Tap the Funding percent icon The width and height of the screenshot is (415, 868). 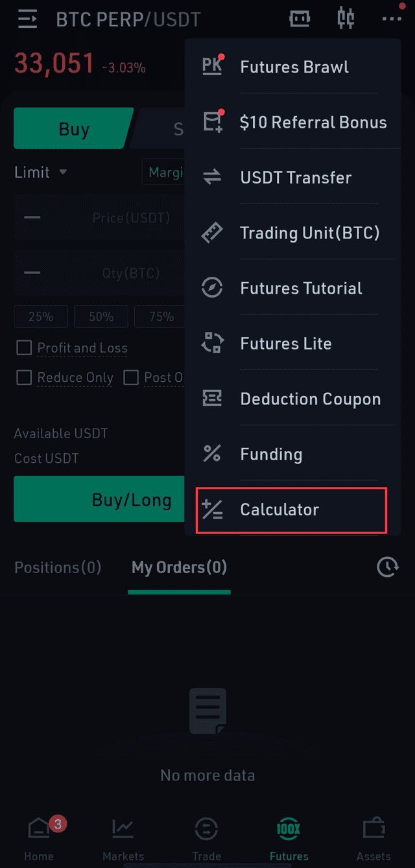[x=212, y=454]
